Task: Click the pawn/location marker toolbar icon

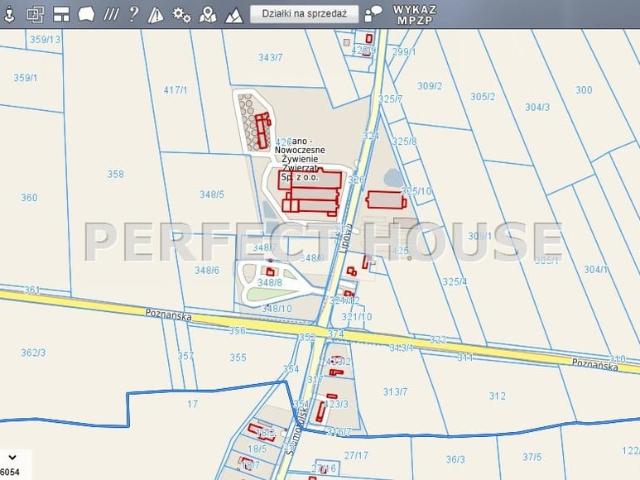Action: click(9, 15)
